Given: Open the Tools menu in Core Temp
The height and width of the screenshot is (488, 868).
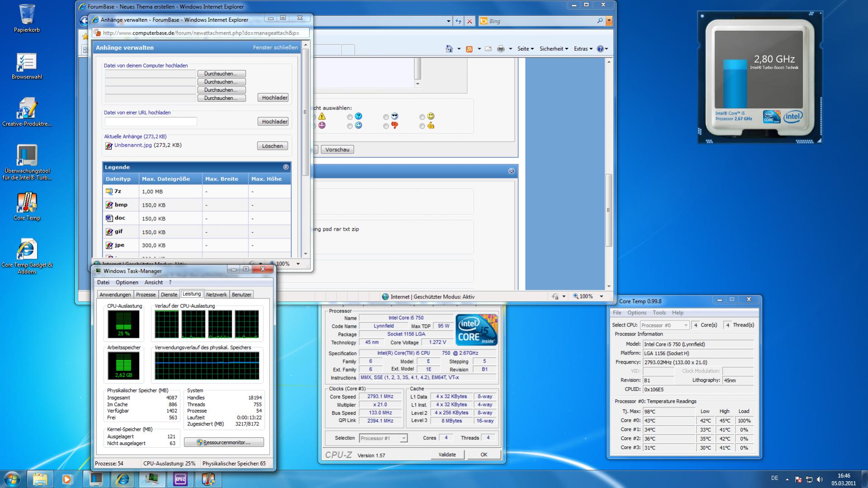Looking at the screenshot, I should [x=659, y=313].
